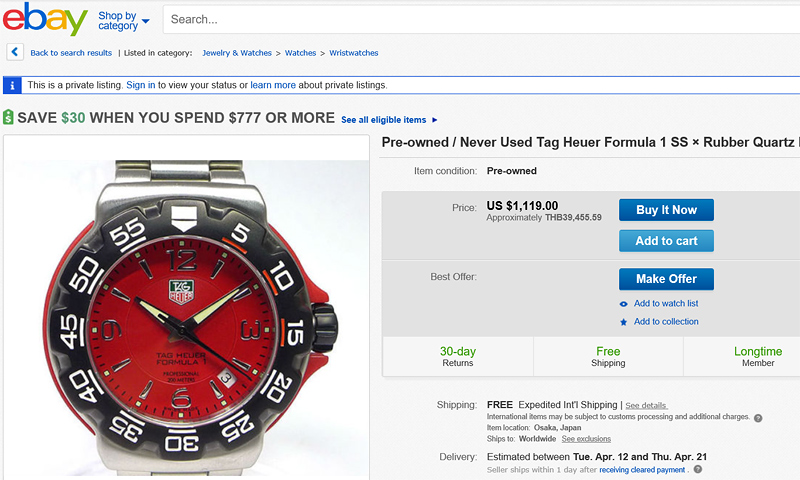Image resolution: width=800 pixels, height=480 pixels.
Task: Click the collection star icon
Action: 624,322
